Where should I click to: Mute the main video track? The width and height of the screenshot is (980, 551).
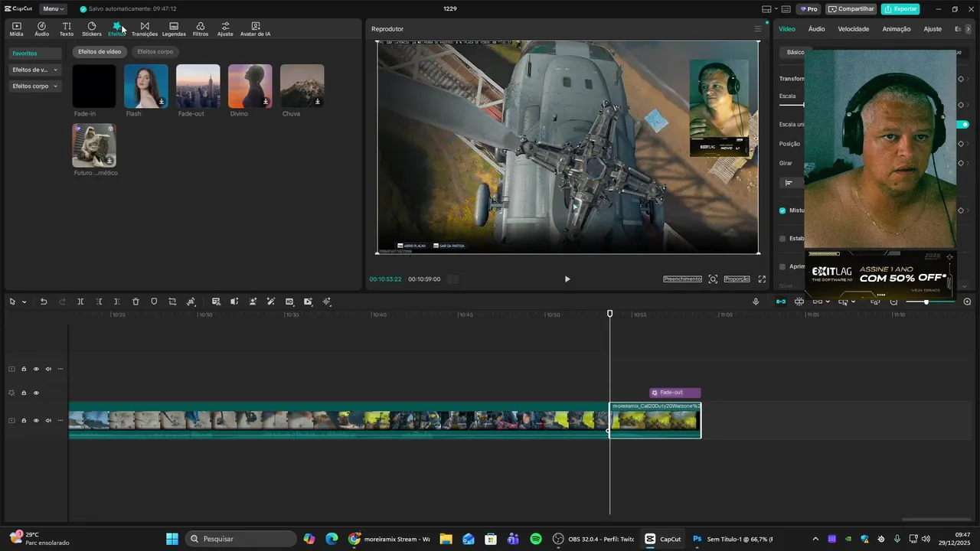(48, 420)
